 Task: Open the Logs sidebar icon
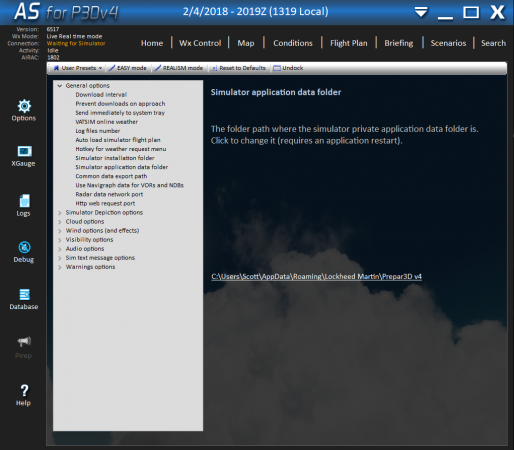coord(24,201)
